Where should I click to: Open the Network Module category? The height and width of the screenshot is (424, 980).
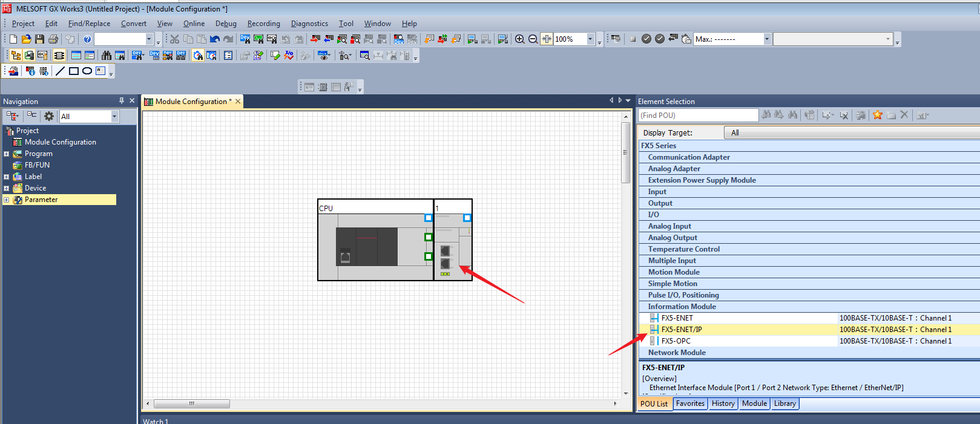[x=677, y=353]
